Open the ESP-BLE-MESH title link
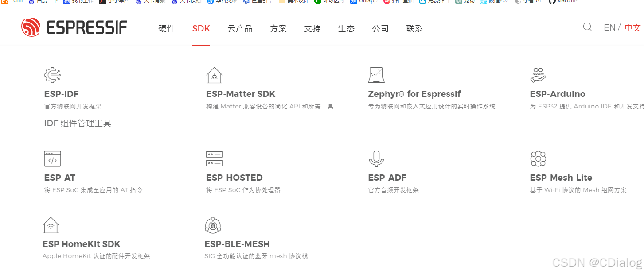The width and height of the screenshot is (644, 274). point(237,244)
